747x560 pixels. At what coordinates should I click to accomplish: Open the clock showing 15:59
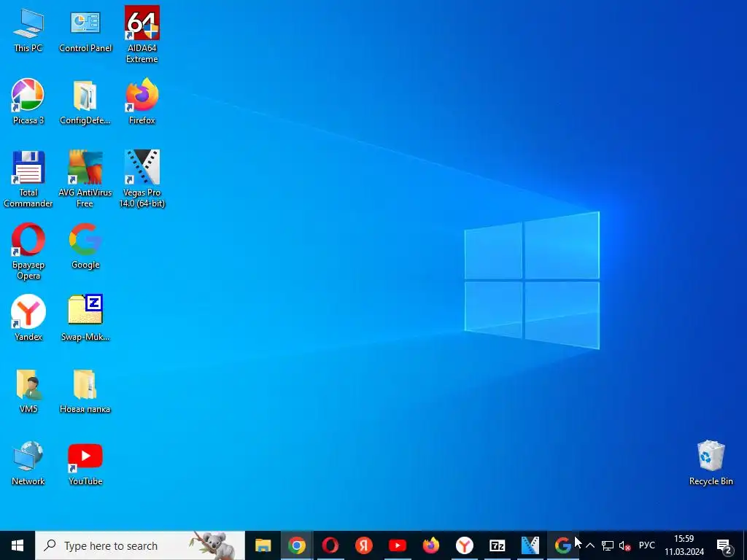684,545
